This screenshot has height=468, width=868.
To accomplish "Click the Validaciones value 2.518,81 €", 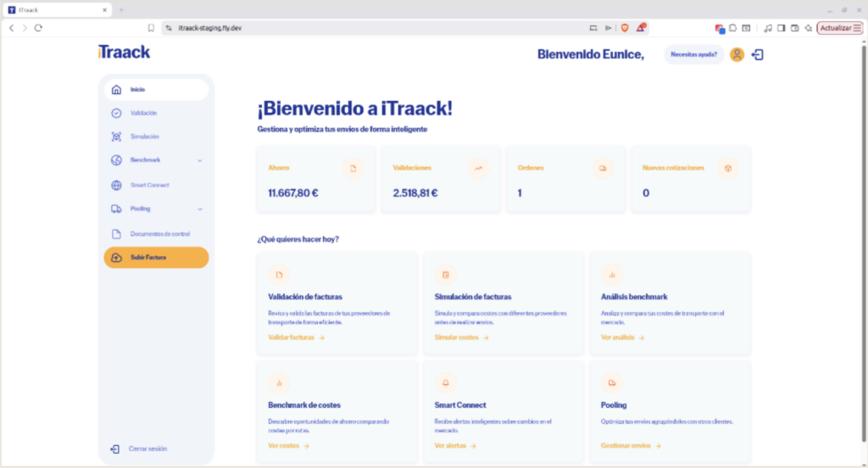I will click(x=415, y=193).
